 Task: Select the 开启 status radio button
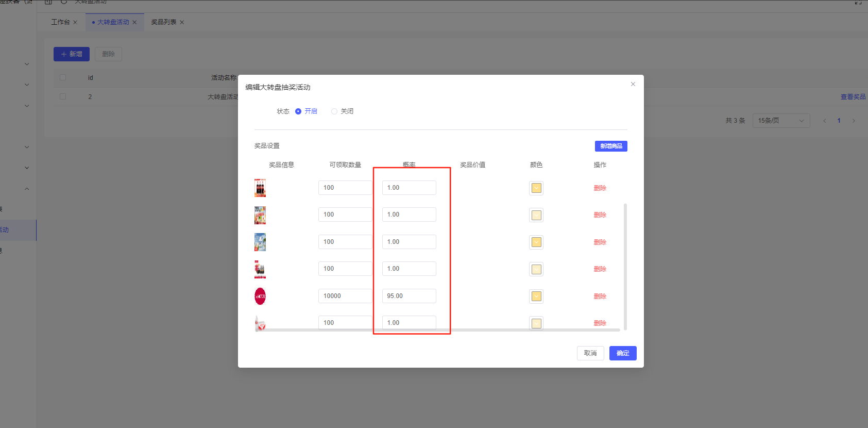(x=298, y=111)
